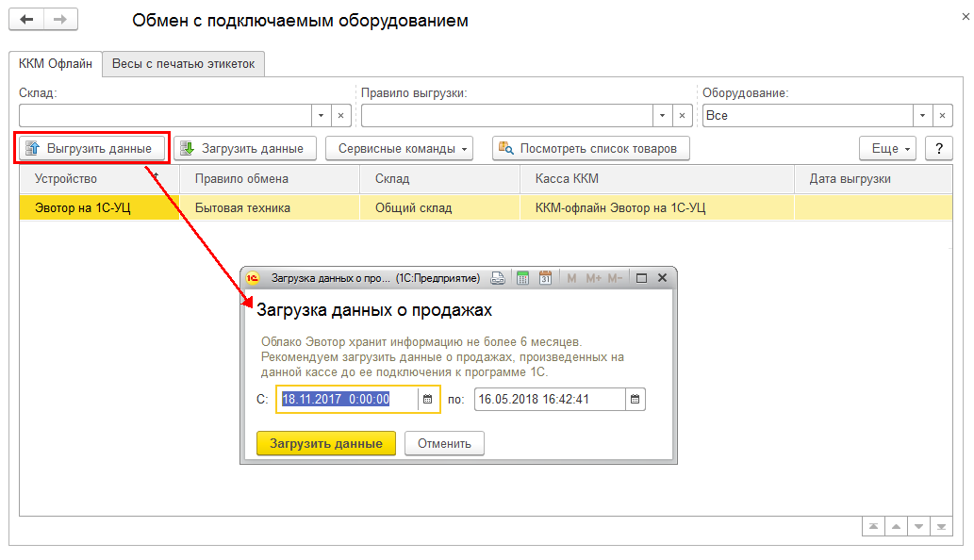Click the Дата выгрузки column header
Screen dimensions: 974x560
point(873,179)
